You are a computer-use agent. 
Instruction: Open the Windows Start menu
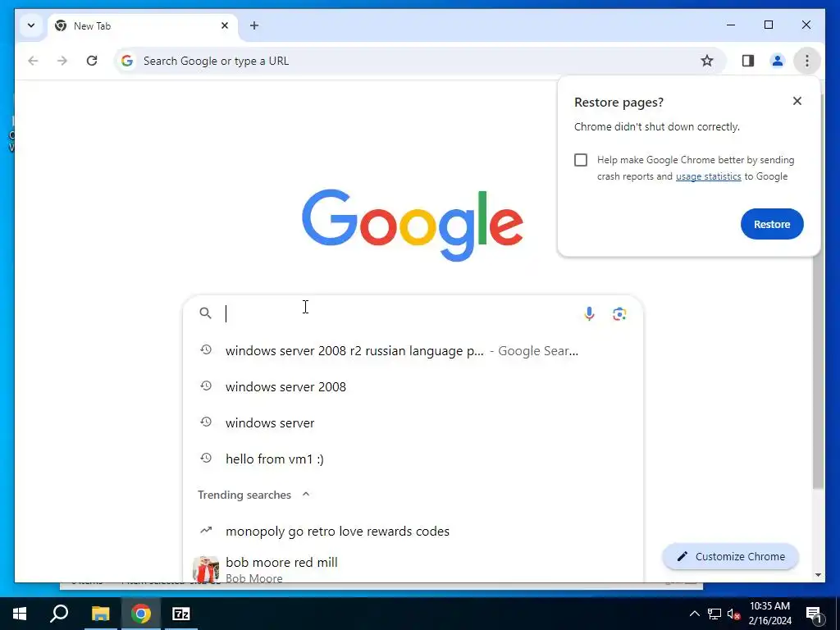(20, 614)
